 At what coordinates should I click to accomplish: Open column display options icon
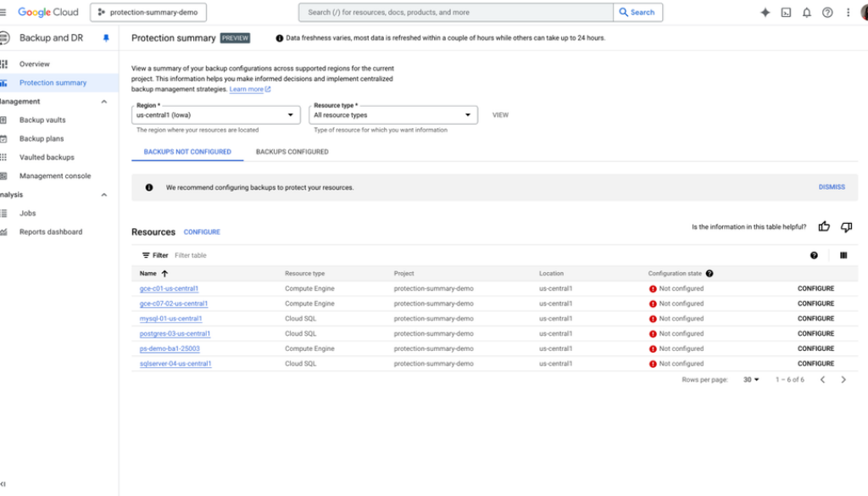coord(843,255)
